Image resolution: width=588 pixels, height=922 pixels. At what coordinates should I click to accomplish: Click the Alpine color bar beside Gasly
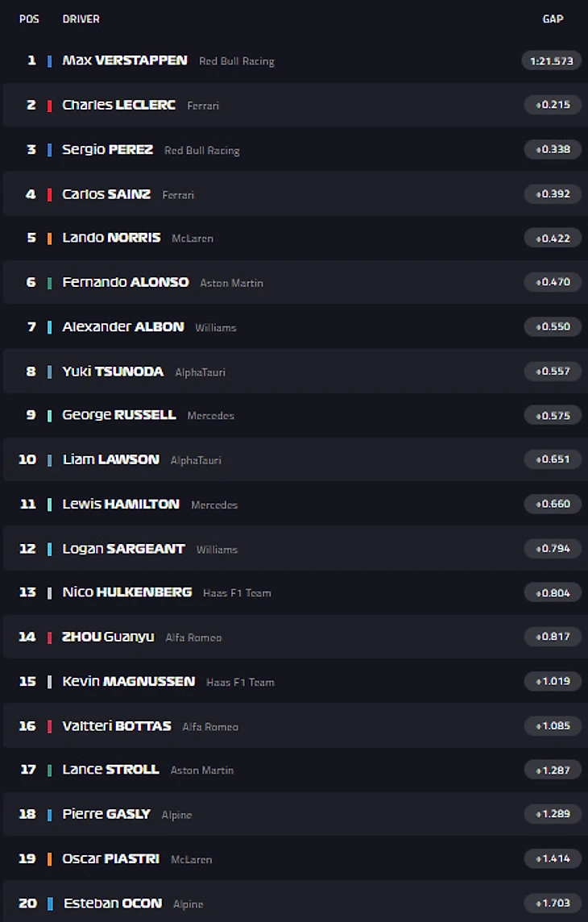tap(50, 815)
